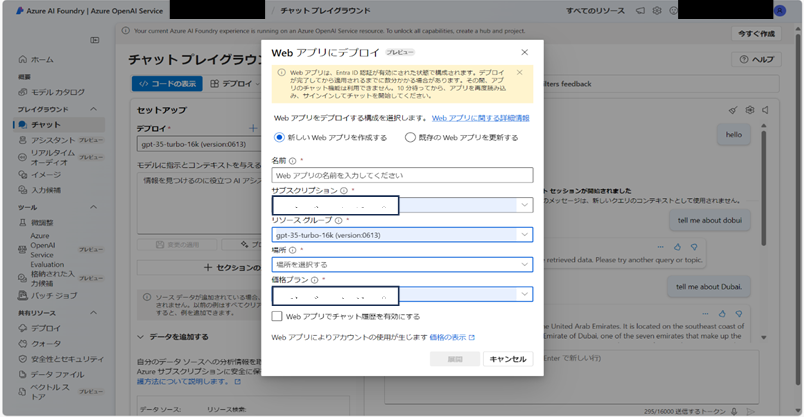
Task: Open 微調整 tool in the sidebar
Action: coord(36,223)
